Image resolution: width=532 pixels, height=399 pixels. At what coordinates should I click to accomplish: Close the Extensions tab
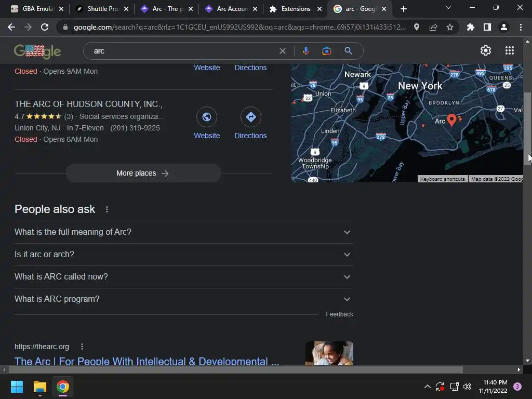pyautogui.click(x=320, y=9)
